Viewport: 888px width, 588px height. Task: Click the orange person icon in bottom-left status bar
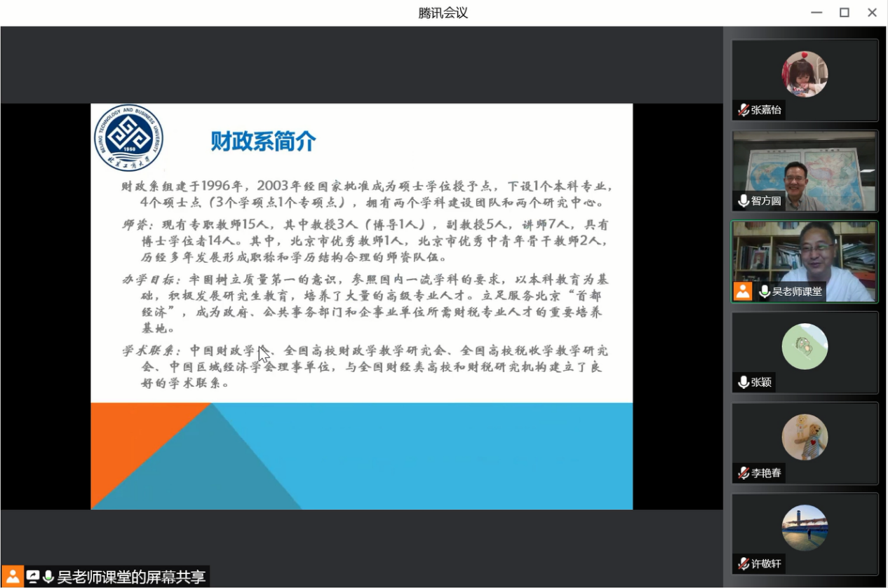click(13, 577)
